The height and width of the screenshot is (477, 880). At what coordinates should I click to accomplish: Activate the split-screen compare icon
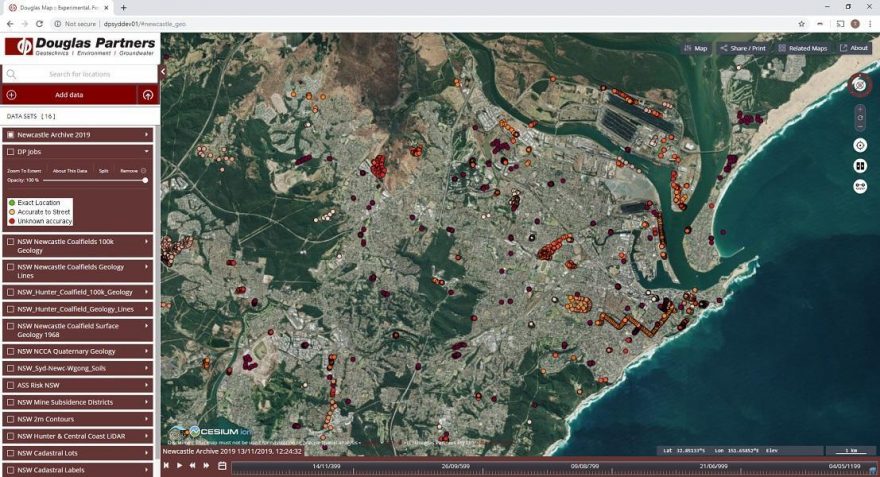pos(860,166)
